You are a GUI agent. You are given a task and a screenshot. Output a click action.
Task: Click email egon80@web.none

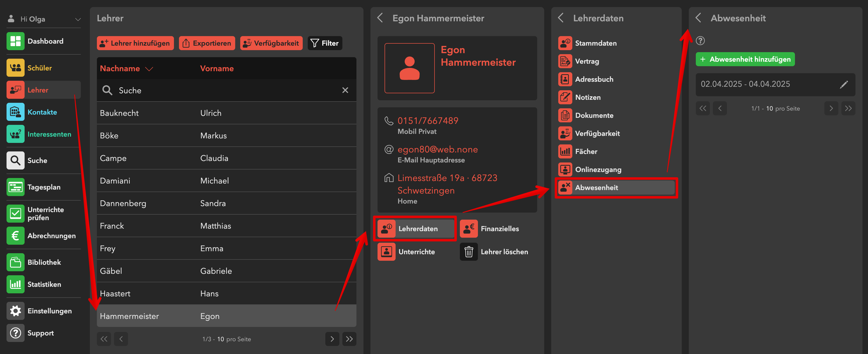pyautogui.click(x=437, y=149)
